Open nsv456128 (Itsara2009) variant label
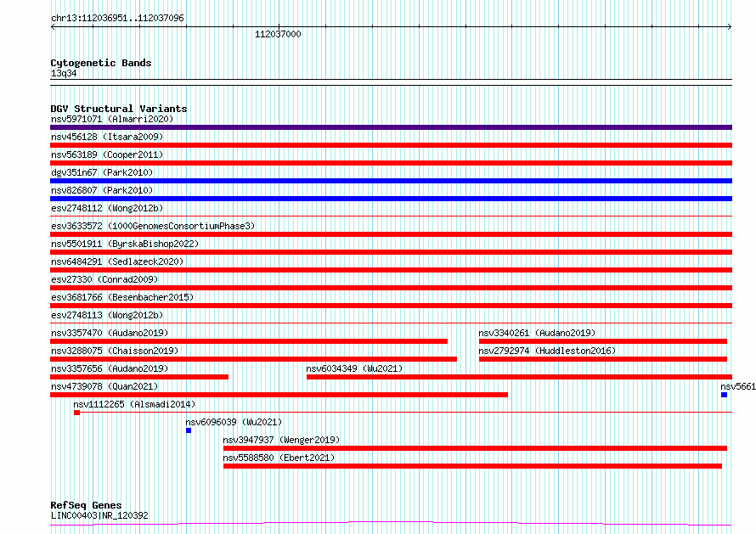This screenshot has height=534, width=756. click(x=107, y=137)
